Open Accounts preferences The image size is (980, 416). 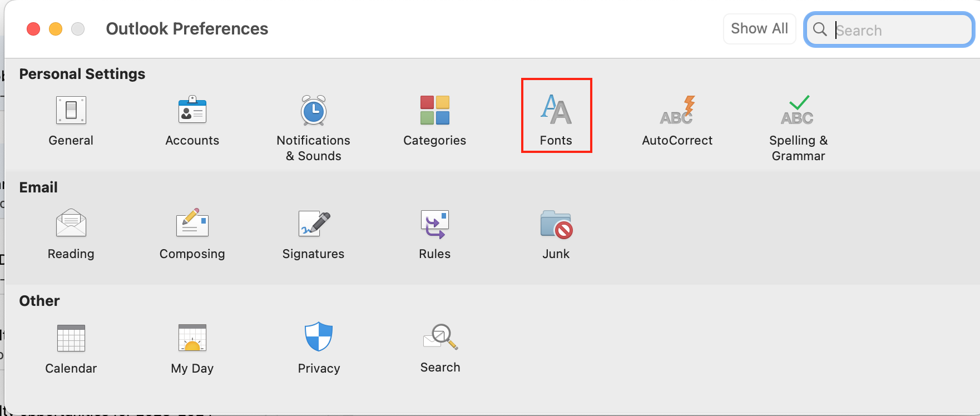[192, 121]
